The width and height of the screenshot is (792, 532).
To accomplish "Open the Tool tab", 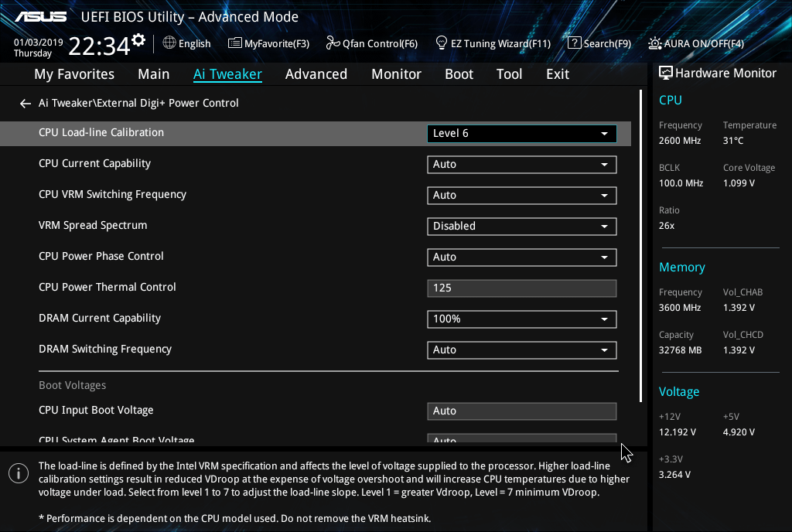I will pos(509,74).
